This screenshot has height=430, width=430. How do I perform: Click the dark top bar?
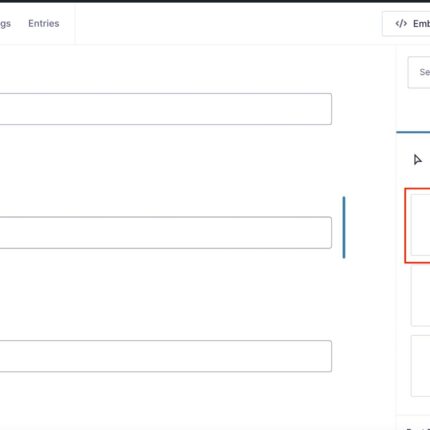point(215,1)
